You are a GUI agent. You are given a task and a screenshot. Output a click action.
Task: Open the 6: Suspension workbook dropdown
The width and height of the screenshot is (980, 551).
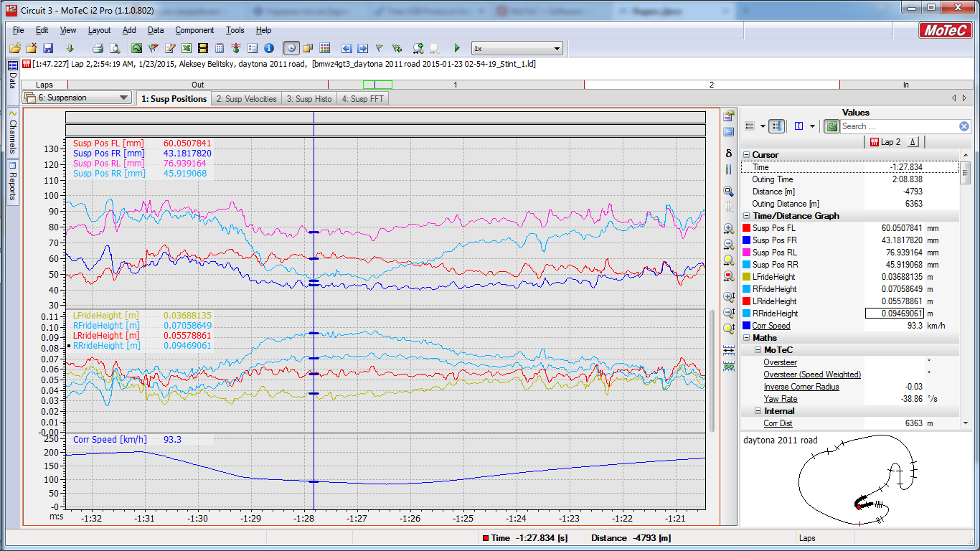(76, 98)
